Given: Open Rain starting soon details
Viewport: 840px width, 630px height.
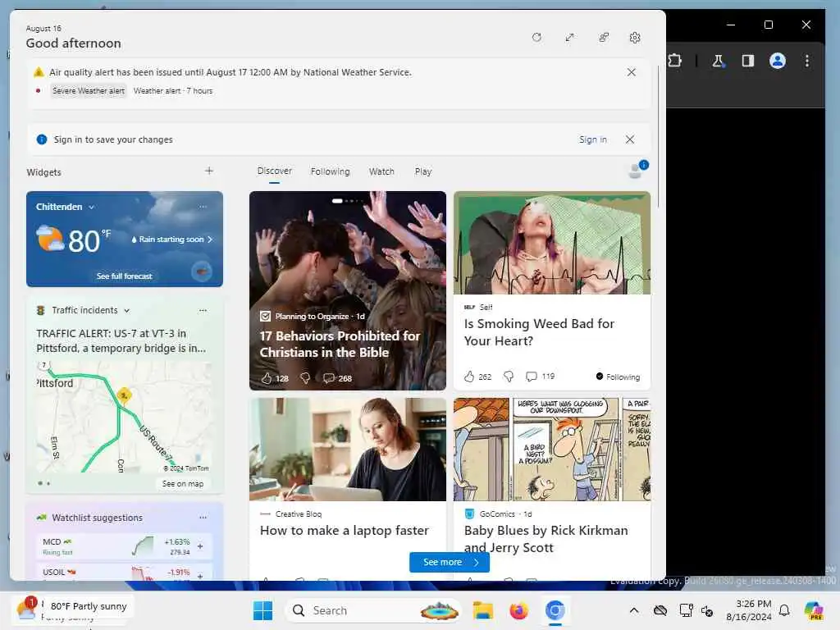Looking at the screenshot, I should (171, 240).
